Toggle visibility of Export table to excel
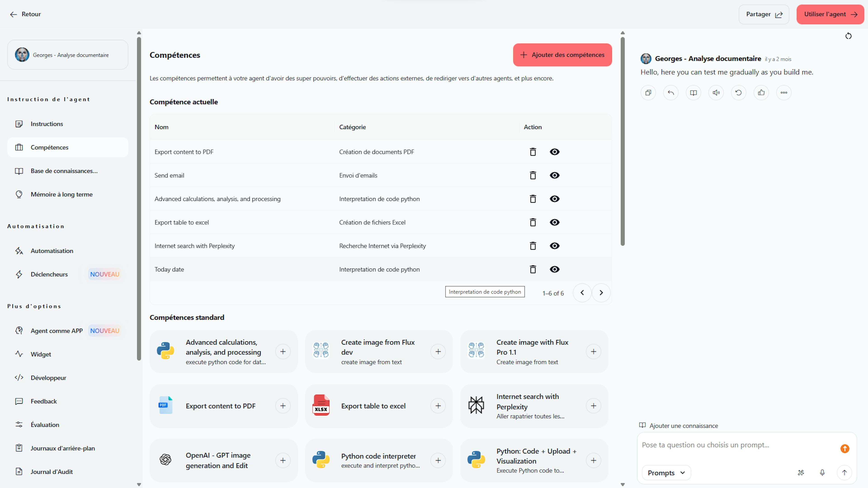 tap(555, 222)
